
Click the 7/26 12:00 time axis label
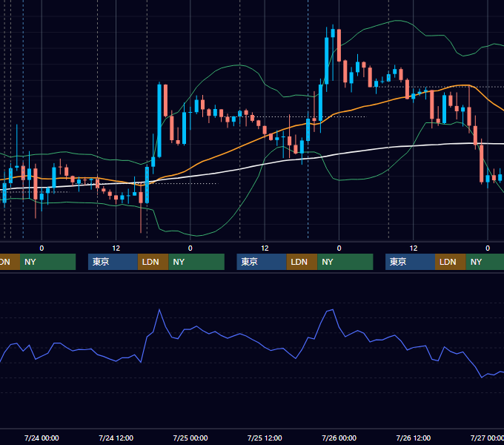point(414,438)
